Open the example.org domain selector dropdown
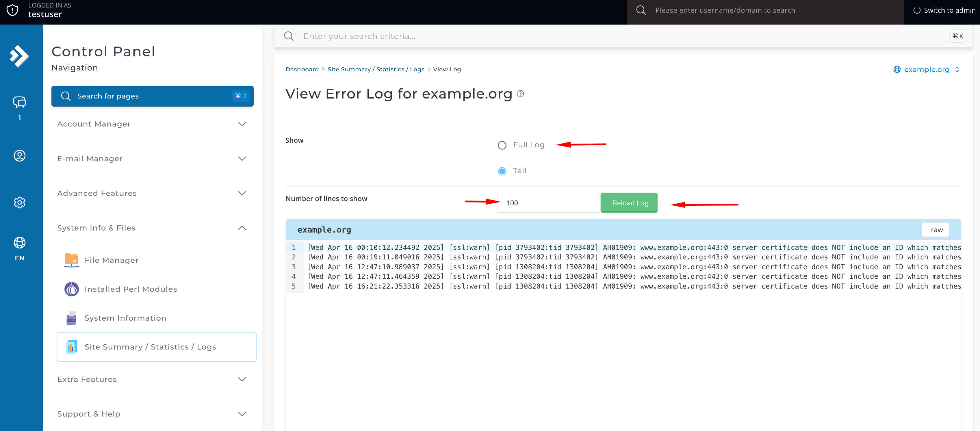Screen dimensions: 980x431 [926, 69]
